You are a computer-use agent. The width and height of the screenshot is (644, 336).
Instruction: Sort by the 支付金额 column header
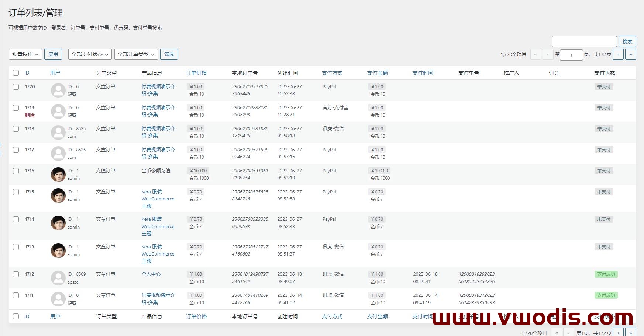(x=377, y=73)
